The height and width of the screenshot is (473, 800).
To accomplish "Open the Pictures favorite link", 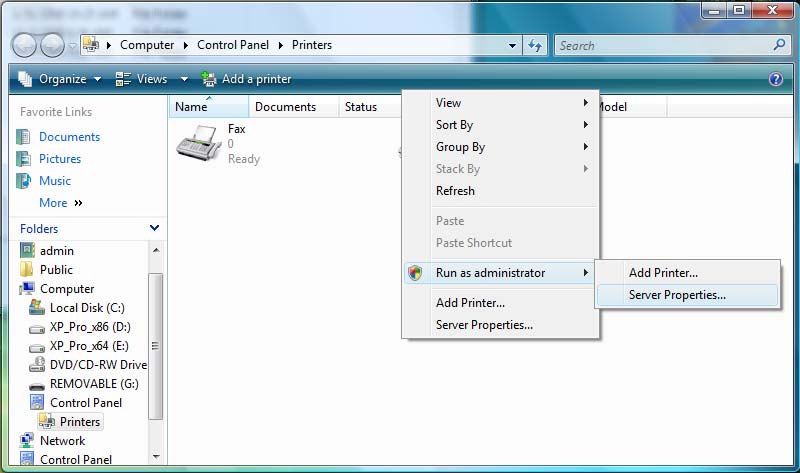I will [x=60, y=159].
